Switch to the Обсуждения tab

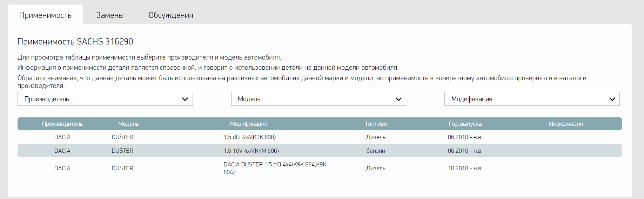pos(171,15)
